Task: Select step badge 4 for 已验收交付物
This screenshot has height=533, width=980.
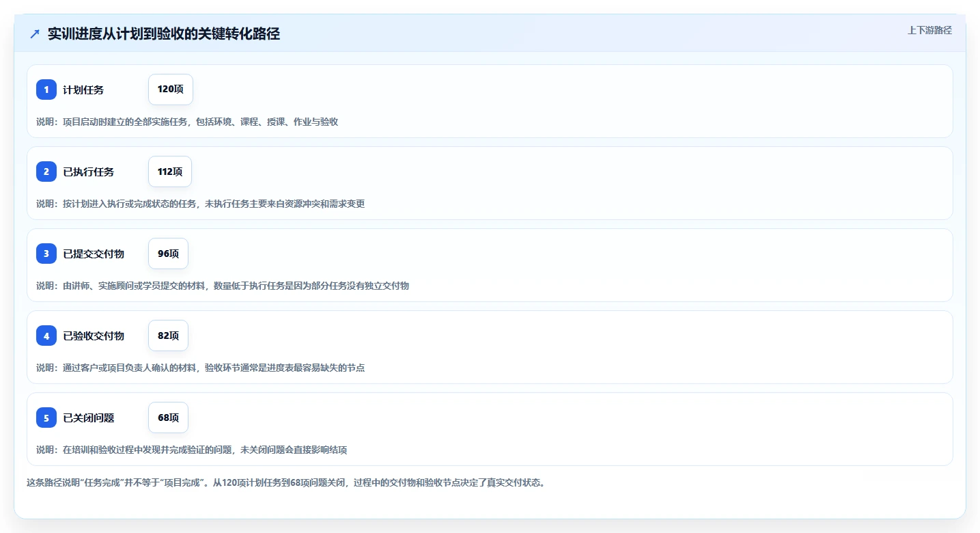Action: point(46,336)
